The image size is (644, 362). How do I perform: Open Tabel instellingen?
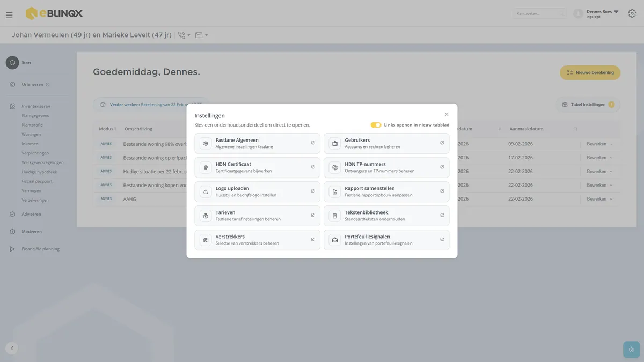[588, 105]
